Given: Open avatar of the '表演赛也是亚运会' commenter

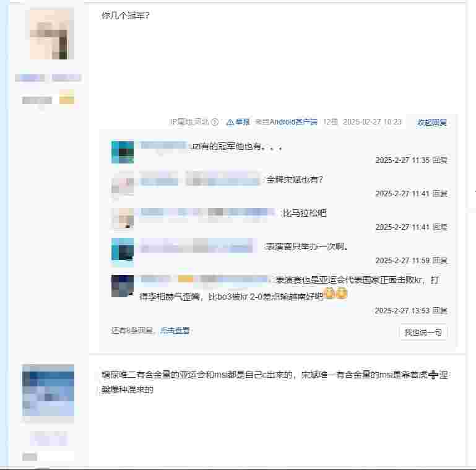Looking at the screenshot, I should point(123,285).
